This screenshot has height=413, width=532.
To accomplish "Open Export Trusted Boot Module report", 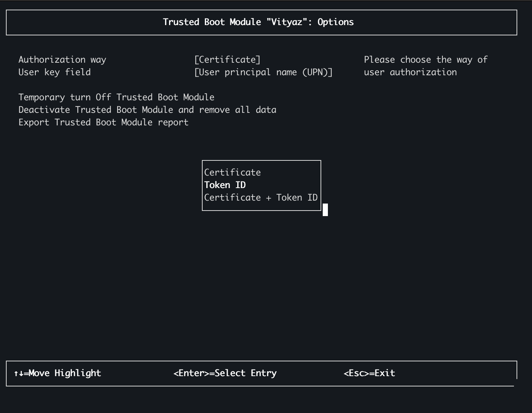I will point(104,122).
